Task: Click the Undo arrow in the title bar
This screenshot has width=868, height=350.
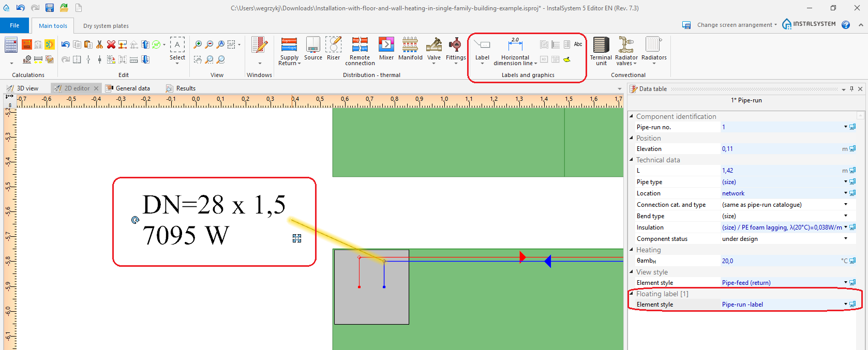Action: [21, 8]
